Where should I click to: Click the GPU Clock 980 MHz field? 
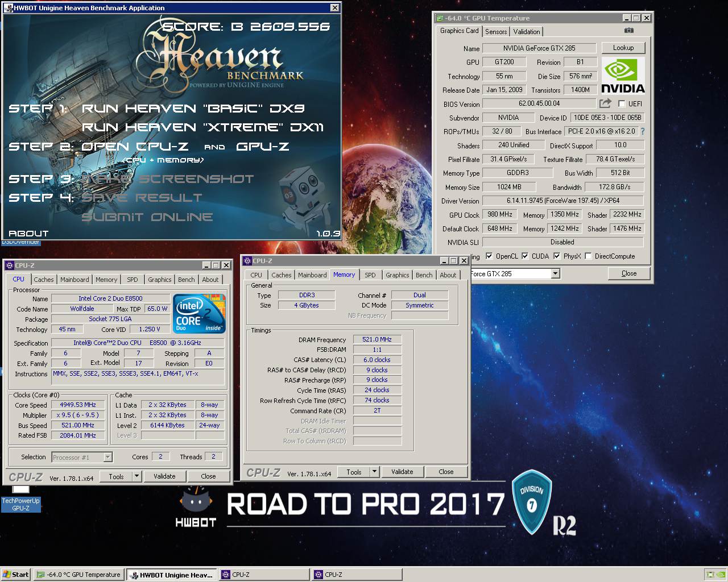(499, 214)
